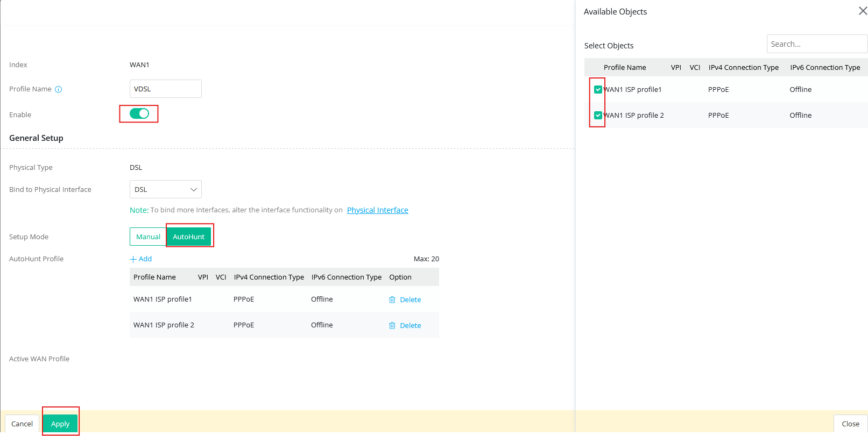Click the Close button in Available Objects
Viewport: 868px width, 436px height.
(850, 424)
